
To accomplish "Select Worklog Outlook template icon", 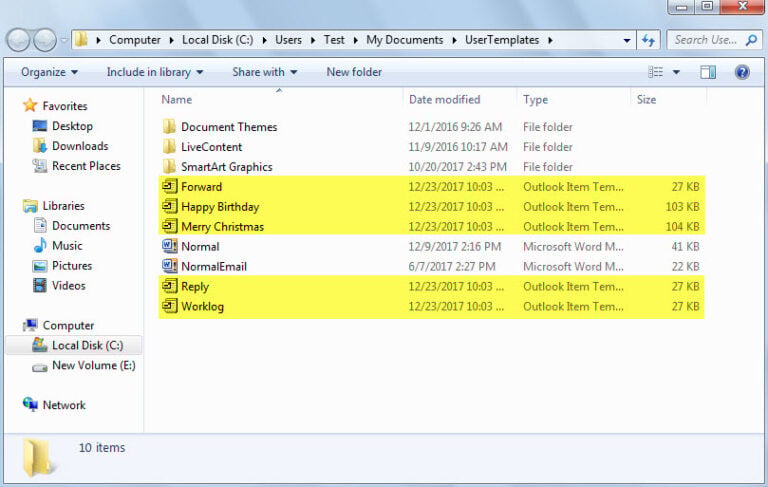I will [169, 306].
